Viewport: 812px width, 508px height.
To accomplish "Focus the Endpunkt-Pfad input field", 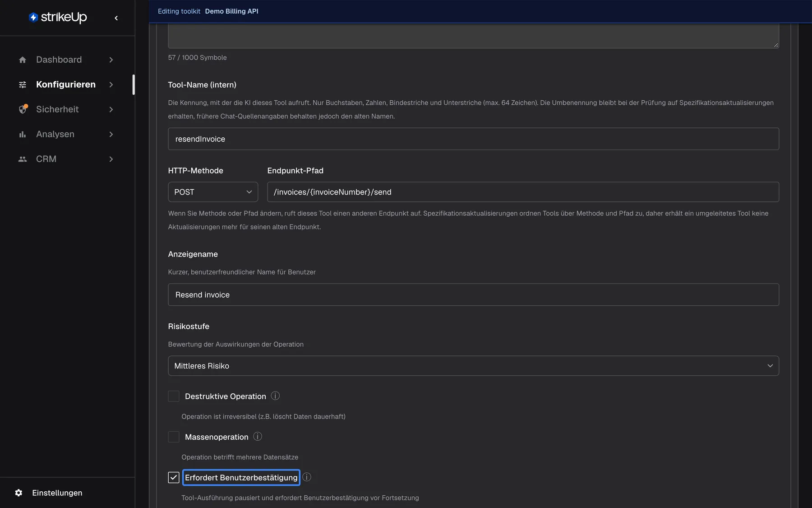I will click(x=523, y=192).
